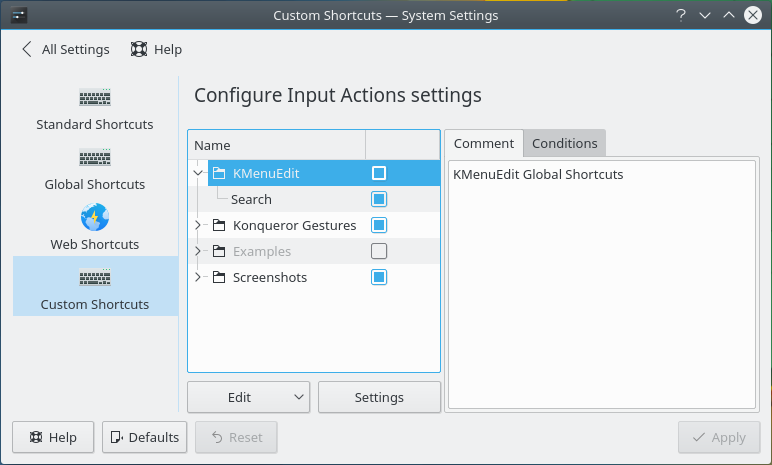This screenshot has width=772, height=465.
Task: Go back to All Settings
Action: click(65, 49)
